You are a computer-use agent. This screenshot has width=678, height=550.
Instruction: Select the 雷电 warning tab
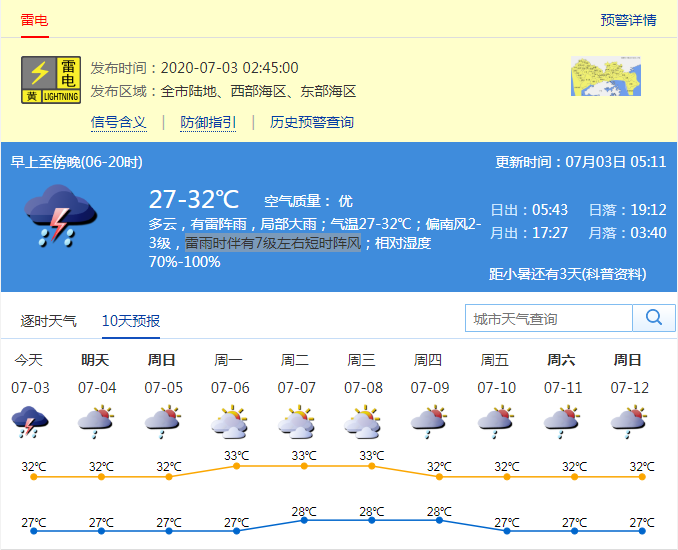click(35, 20)
